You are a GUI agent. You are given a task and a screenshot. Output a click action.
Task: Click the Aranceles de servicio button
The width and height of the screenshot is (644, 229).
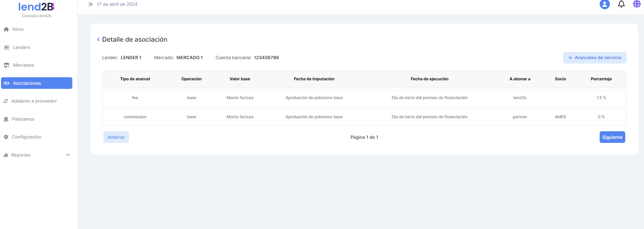[594, 58]
